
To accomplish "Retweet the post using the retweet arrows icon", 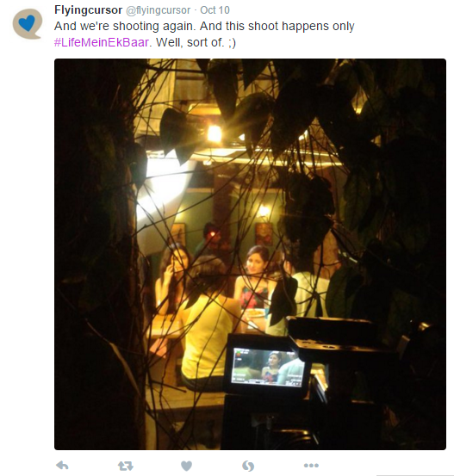I will coord(125,466).
